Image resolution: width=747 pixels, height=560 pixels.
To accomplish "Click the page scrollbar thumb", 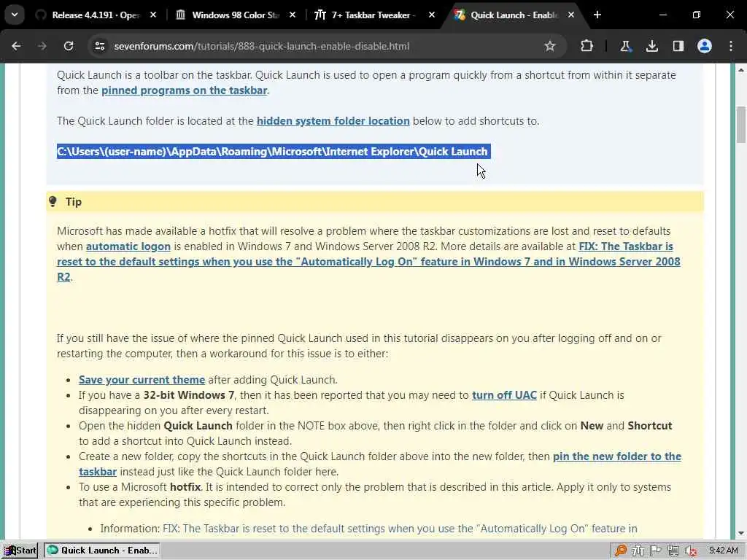I will click(741, 125).
